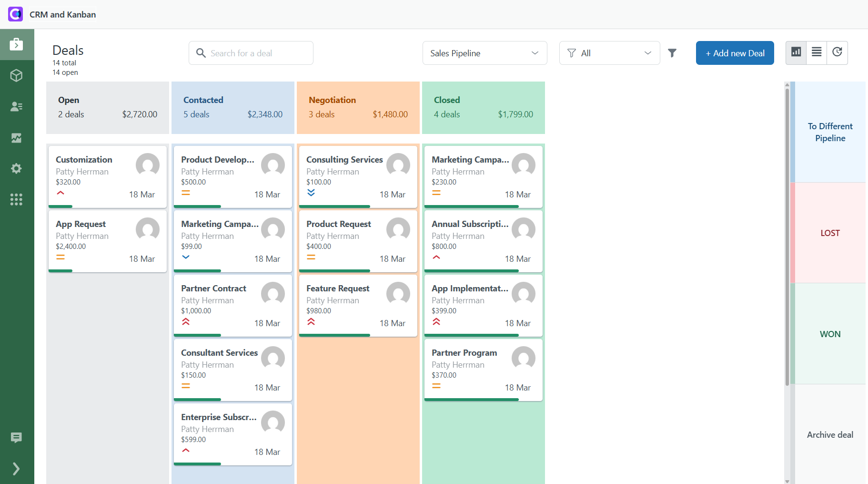Image resolution: width=868 pixels, height=484 pixels.
Task: Click the pink LOST drop zone
Action: click(x=830, y=233)
